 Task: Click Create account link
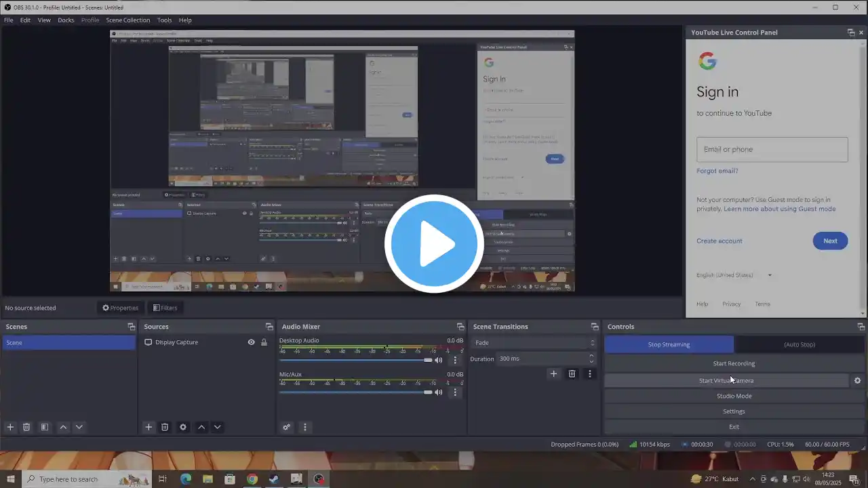coord(719,241)
